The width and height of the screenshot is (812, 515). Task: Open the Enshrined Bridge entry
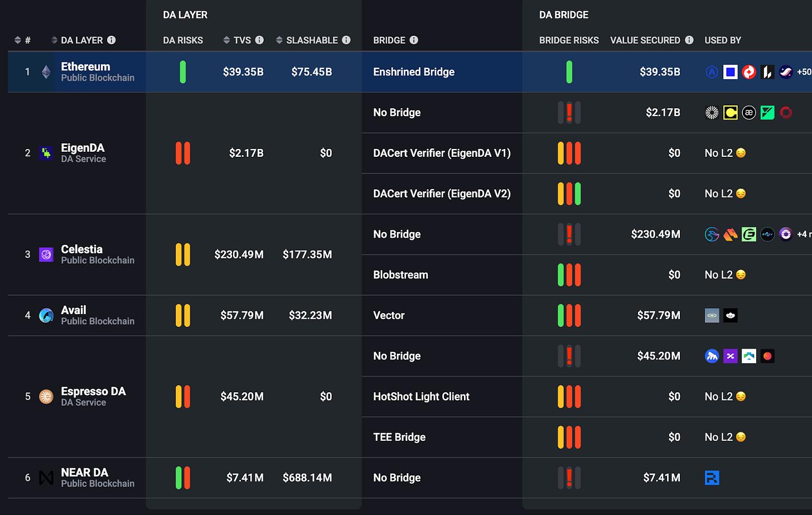pyautogui.click(x=414, y=72)
